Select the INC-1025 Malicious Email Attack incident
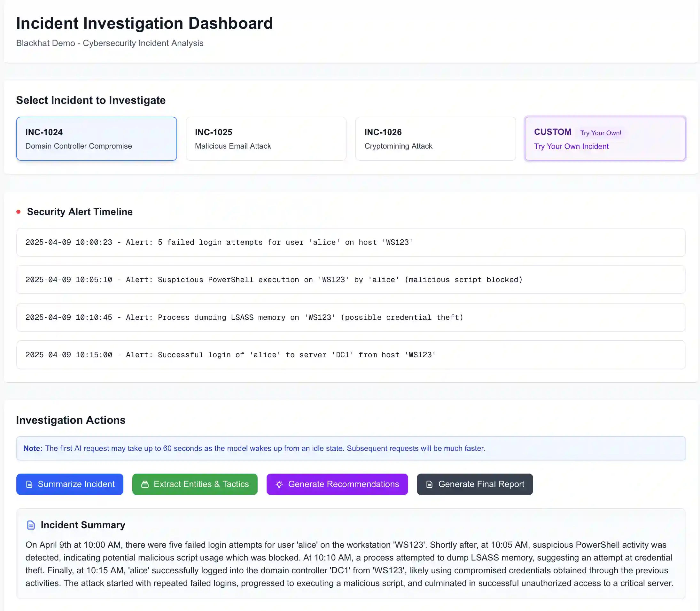This screenshot has width=700, height=611. click(266, 138)
